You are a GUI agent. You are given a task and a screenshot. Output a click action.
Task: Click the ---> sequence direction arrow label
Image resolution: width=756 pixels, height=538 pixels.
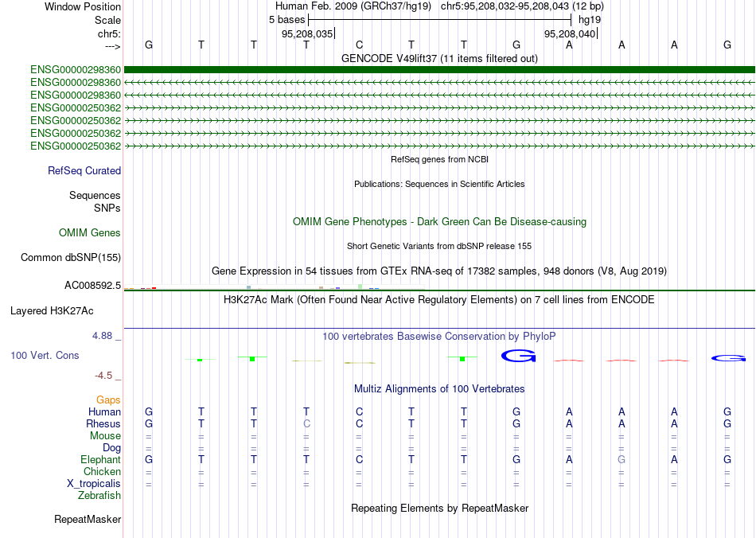pyautogui.click(x=112, y=46)
